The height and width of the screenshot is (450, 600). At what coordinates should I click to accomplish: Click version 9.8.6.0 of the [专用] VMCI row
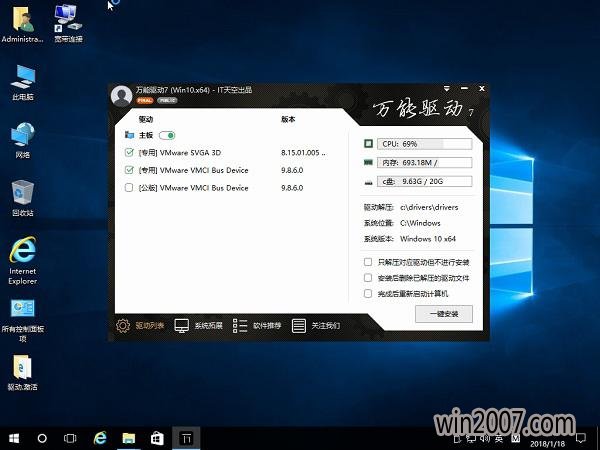pyautogui.click(x=292, y=170)
